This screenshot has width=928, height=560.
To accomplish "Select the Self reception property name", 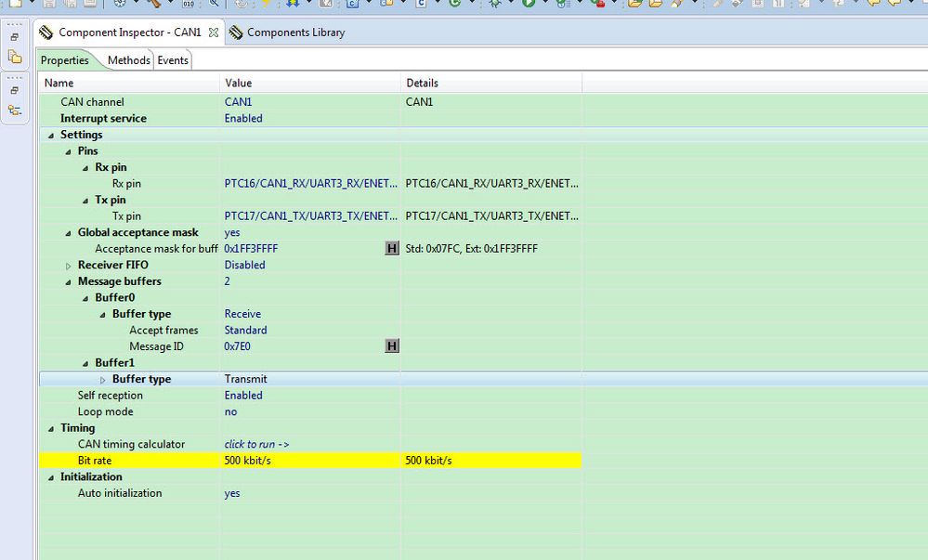I will coord(111,396).
